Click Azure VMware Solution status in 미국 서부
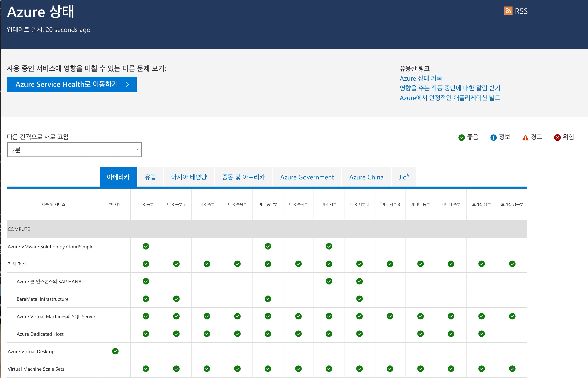Viewport: 588px width, 378px height. point(329,246)
